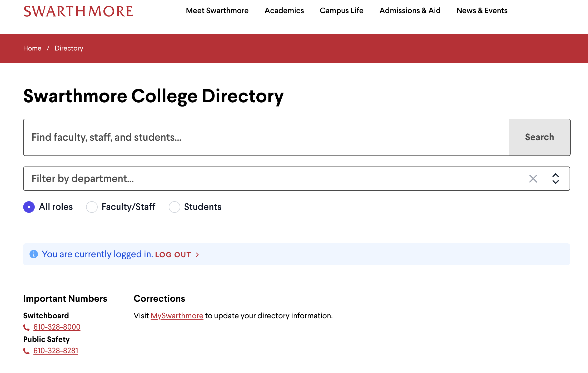Click Home in the breadcrumb trail
This screenshot has width=588, height=373.
point(32,48)
